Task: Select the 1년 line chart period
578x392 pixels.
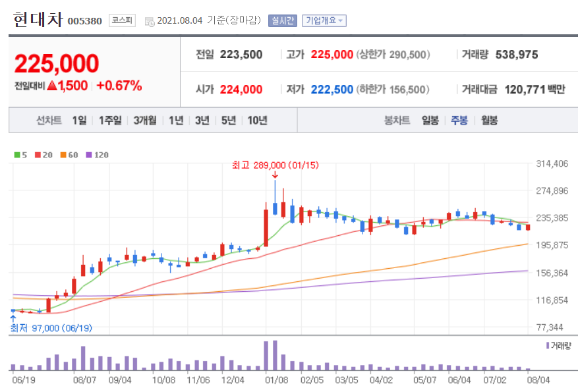Action: pyautogui.click(x=176, y=120)
